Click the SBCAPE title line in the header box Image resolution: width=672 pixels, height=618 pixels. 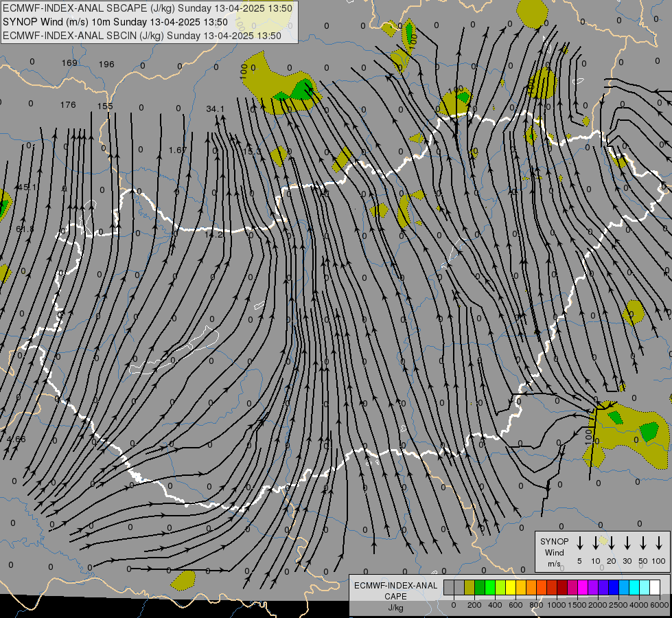click(148, 8)
